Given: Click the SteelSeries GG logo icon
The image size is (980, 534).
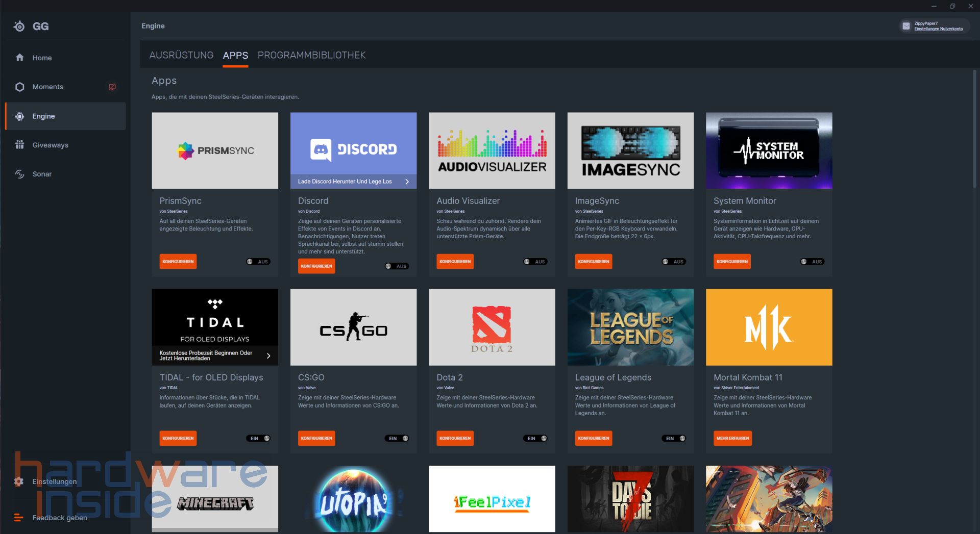Looking at the screenshot, I should (x=19, y=26).
